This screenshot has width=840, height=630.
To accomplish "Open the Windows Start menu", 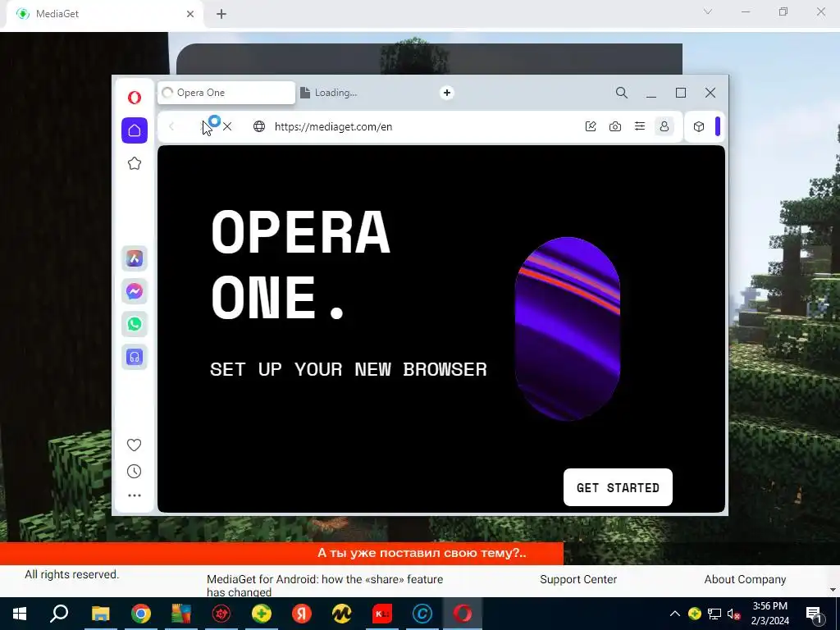I will pos(20,614).
